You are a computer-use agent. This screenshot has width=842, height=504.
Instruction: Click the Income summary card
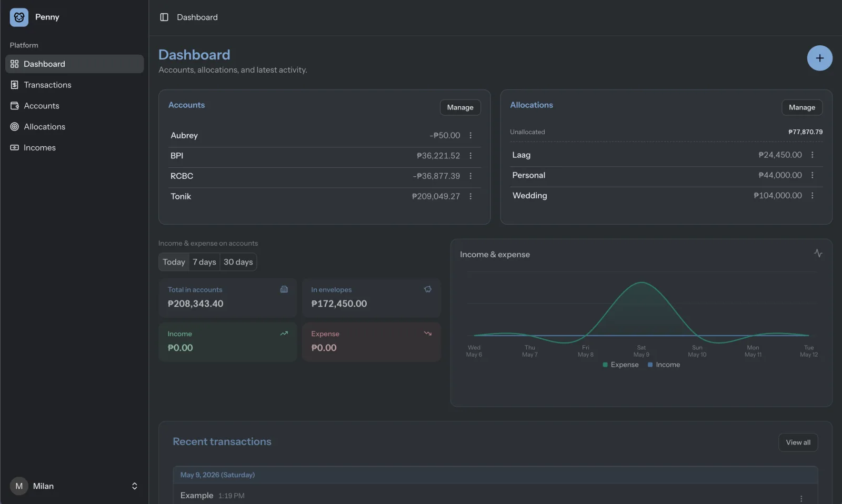point(227,342)
